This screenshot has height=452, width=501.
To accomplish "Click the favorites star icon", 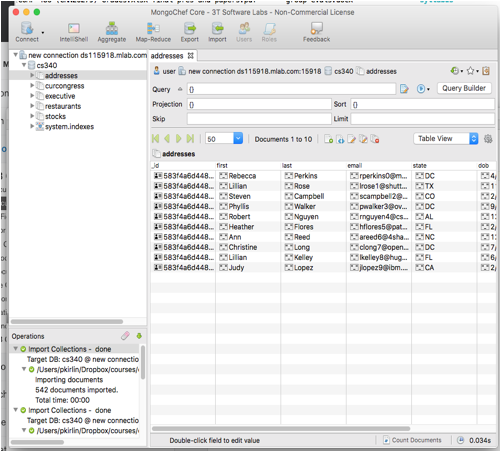I will [x=470, y=71].
